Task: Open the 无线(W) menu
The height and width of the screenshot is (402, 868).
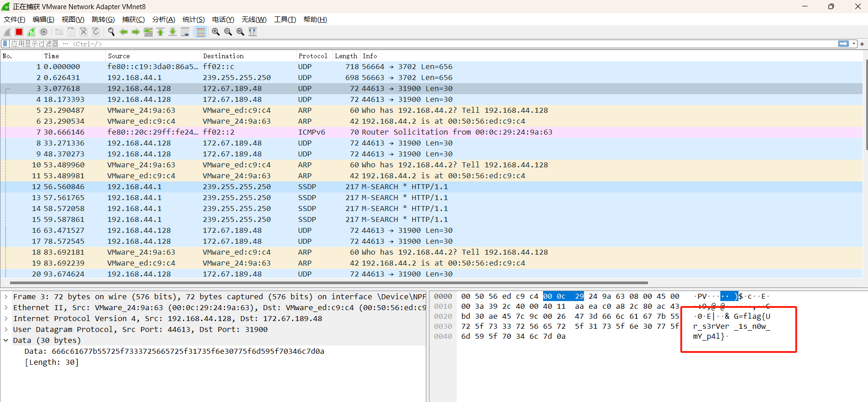Action: coord(254,19)
